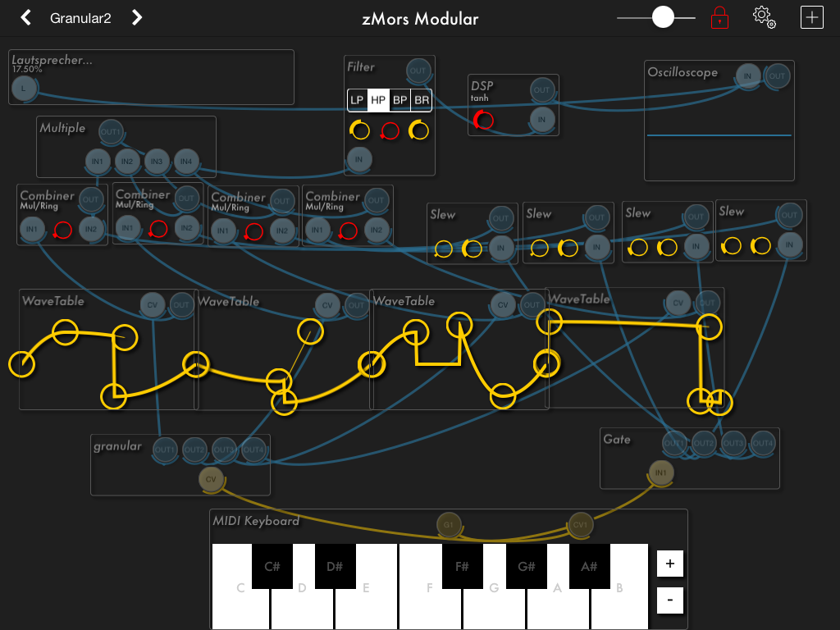The width and height of the screenshot is (840, 630).
Task: Add a new module with plus icon
Action: 811,17
